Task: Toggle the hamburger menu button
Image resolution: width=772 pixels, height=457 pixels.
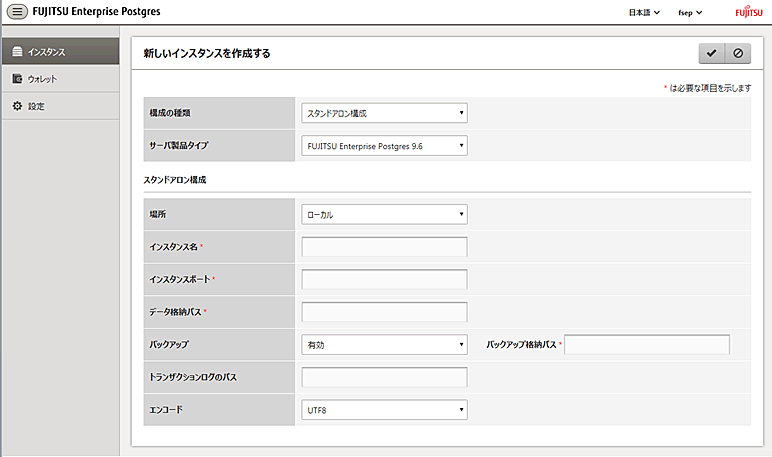Action: click(17, 11)
